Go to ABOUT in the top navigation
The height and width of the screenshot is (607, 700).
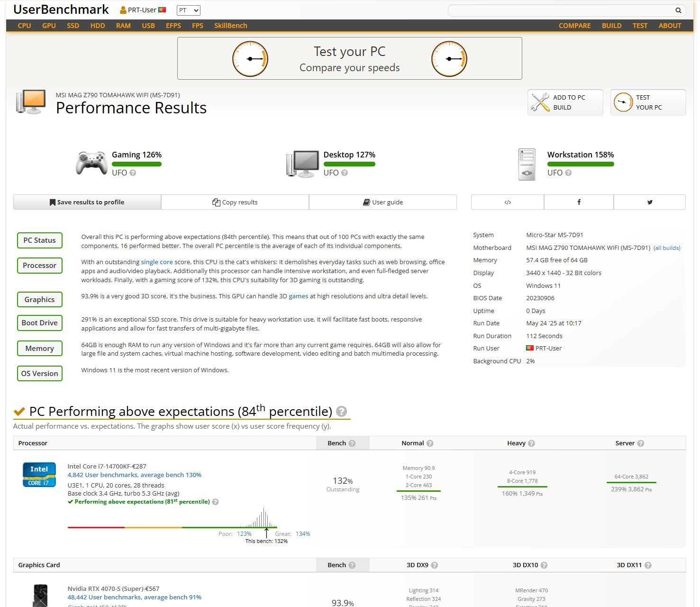[x=670, y=26]
